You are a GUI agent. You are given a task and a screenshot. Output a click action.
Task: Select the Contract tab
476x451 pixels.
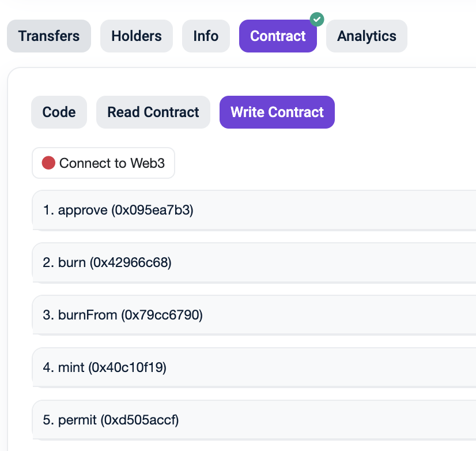[278, 36]
